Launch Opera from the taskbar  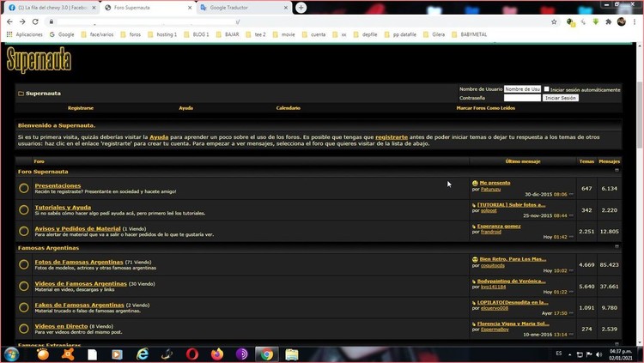click(x=191, y=354)
